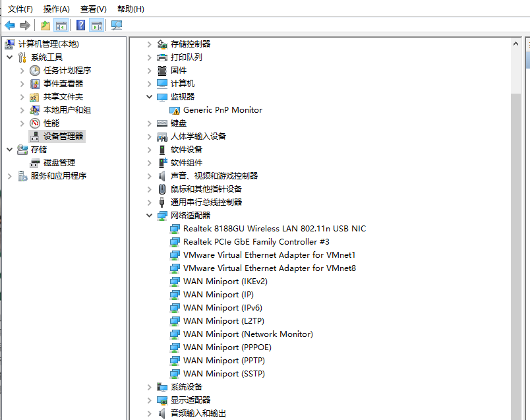Collapse the 监视器 device category
Screen dimensions: 530x420
[149, 97]
